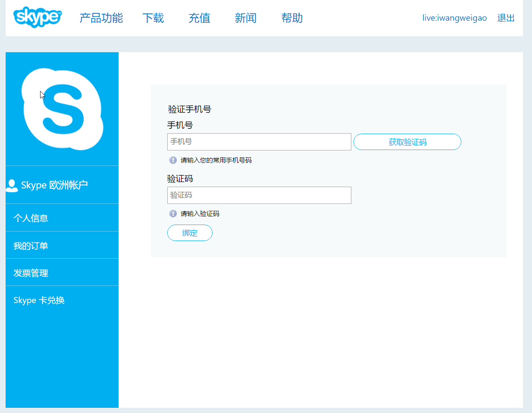
Task: Open 发票管理 in the sidebar
Action: [x=31, y=273]
